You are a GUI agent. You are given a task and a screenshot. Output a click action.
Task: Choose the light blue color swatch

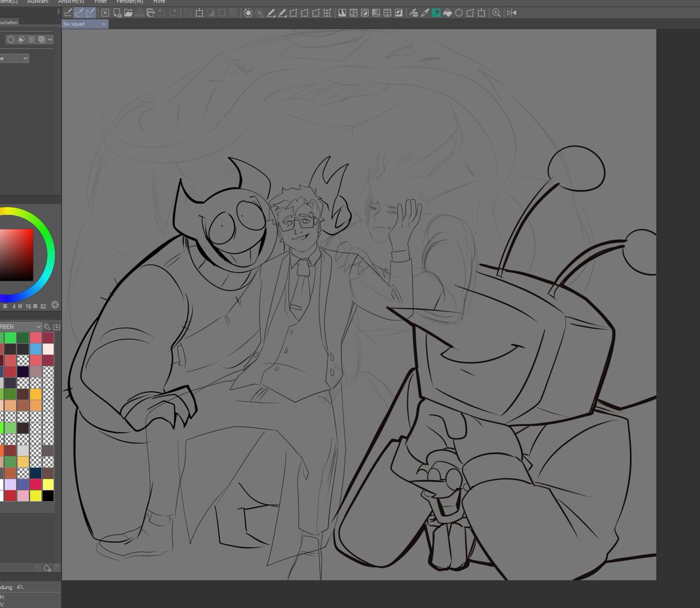(x=36, y=349)
